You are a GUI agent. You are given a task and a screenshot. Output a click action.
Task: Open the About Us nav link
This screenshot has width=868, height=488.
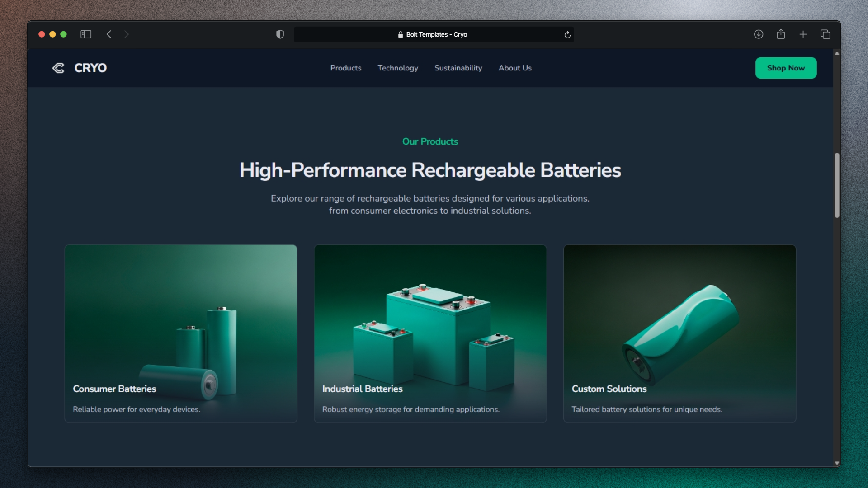515,68
